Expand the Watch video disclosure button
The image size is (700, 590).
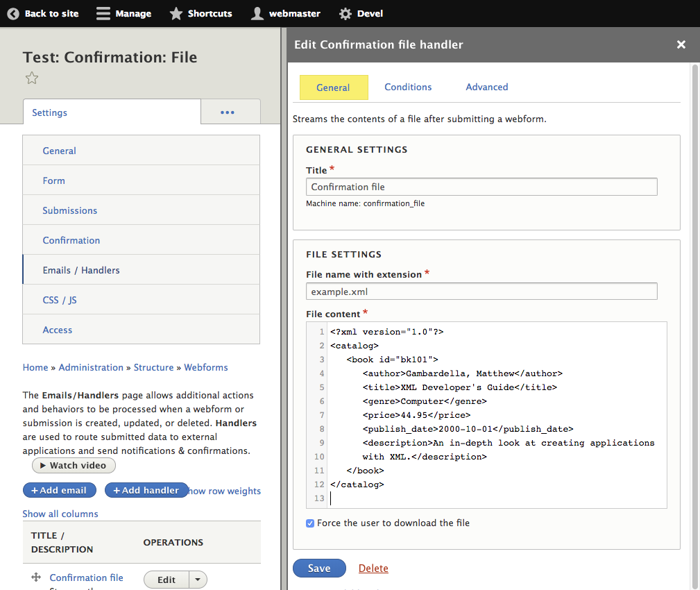tap(74, 465)
